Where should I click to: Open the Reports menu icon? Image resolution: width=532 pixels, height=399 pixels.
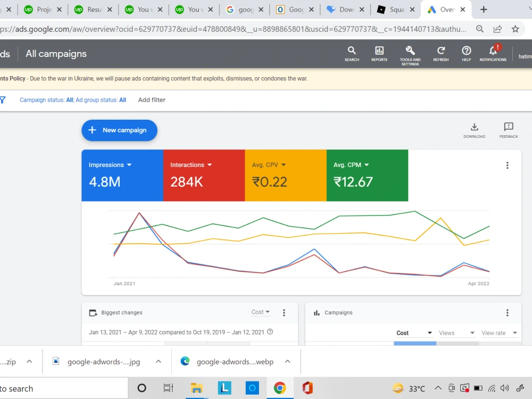click(x=379, y=54)
